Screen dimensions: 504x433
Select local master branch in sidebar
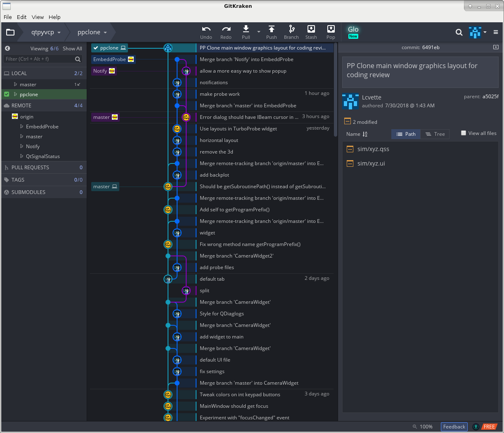tap(44, 84)
